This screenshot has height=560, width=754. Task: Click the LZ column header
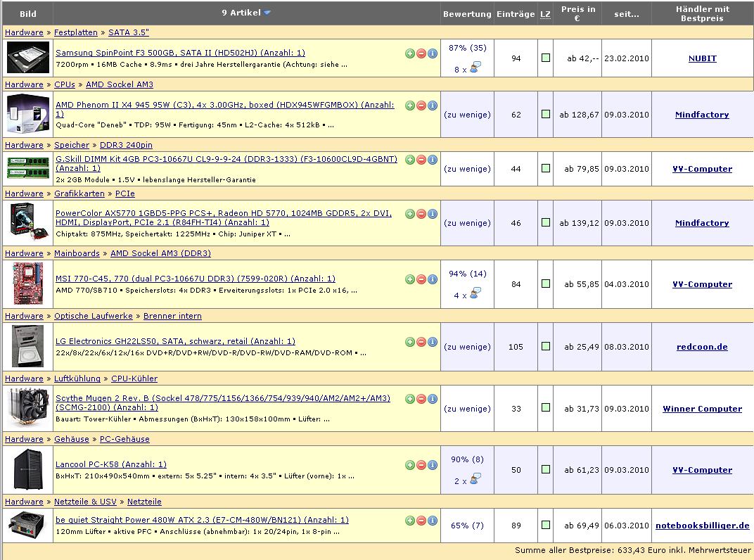[x=545, y=15]
